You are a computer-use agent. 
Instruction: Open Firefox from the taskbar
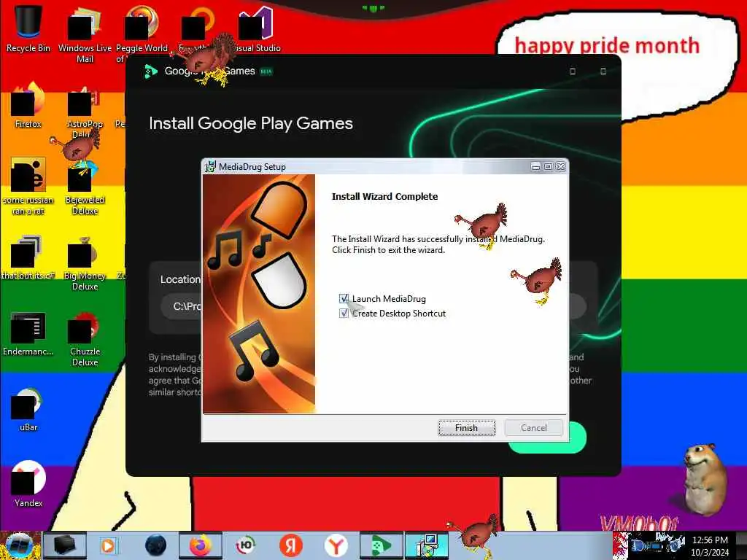coord(201,545)
